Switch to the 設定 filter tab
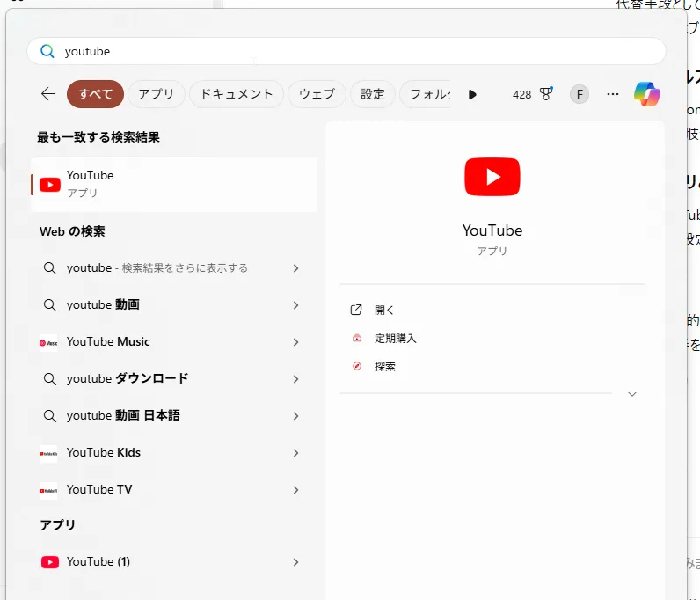This screenshot has width=700, height=600. (x=373, y=94)
